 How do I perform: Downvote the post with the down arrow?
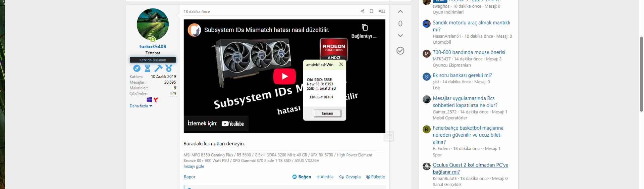pyautogui.click(x=400, y=36)
